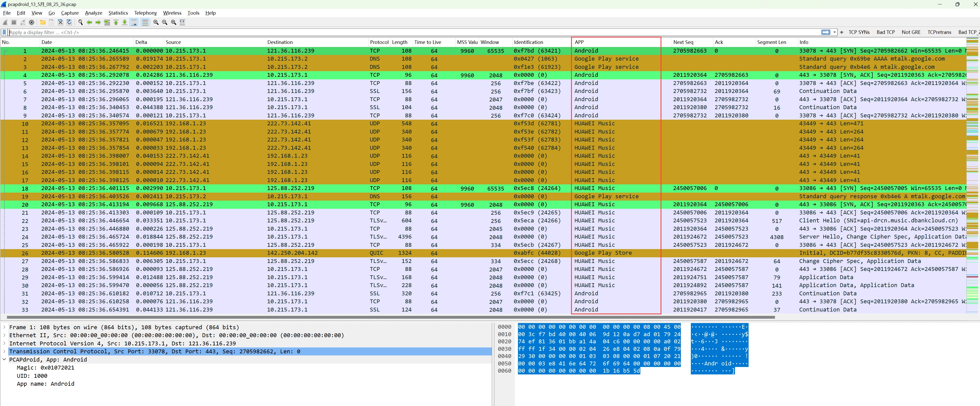Image resolution: width=980 pixels, height=406 pixels.
Task: Click zoom in packet text icon
Action: pyautogui.click(x=156, y=23)
